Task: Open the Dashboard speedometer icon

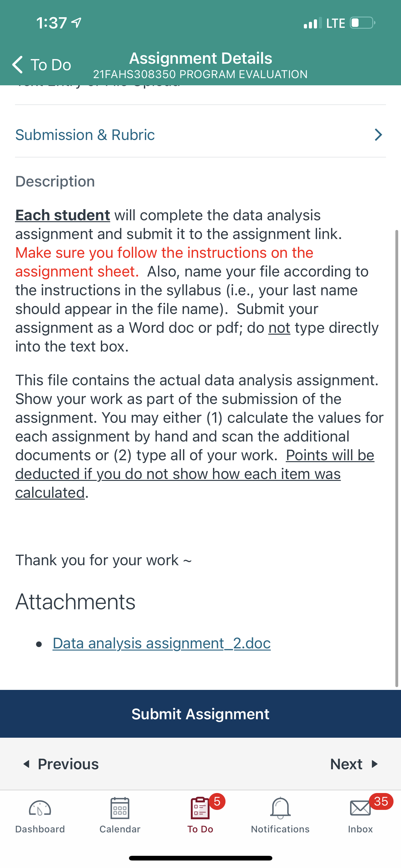Action: pyautogui.click(x=40, y=808)
